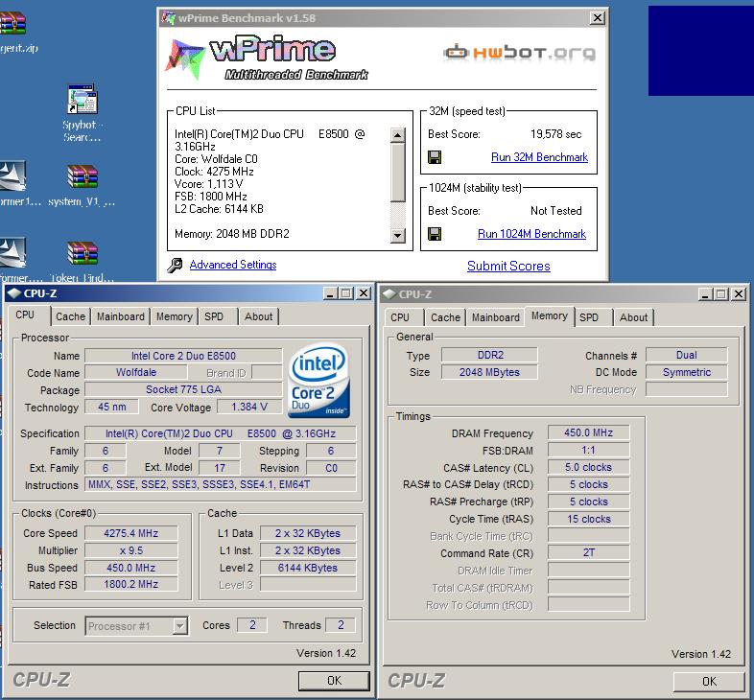Click the DRAM Frequency value 450.0 MHz
Screen dimensions: 754x700
click(589, 432)
